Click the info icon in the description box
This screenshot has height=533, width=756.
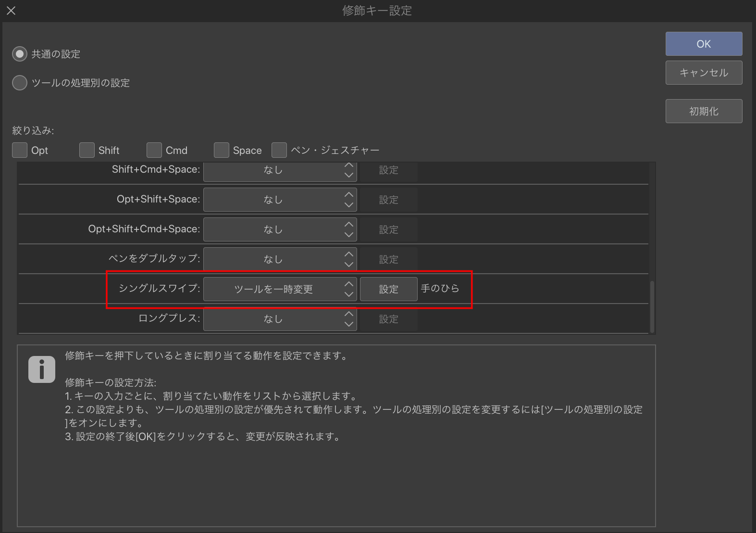pos(42,369)
